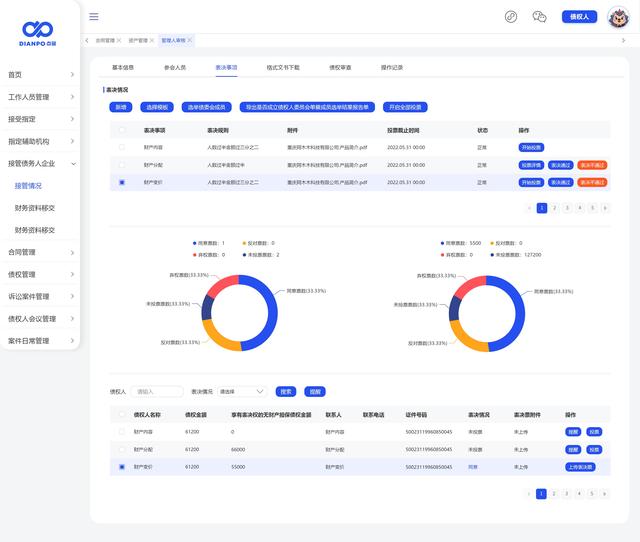Screen dimensions: 640x542
Task: Click the DIANPO logo
Action: pos(38,33)
